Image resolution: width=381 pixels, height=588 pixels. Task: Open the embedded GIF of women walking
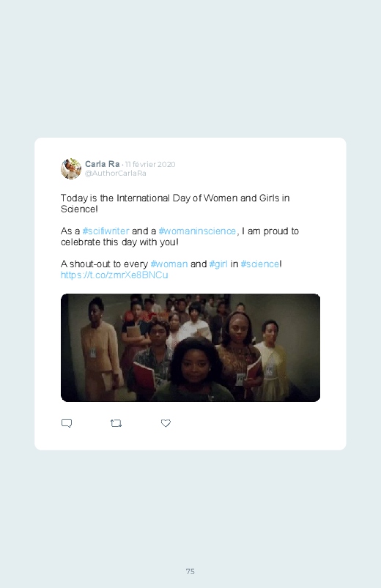click(x=190, y=348)
